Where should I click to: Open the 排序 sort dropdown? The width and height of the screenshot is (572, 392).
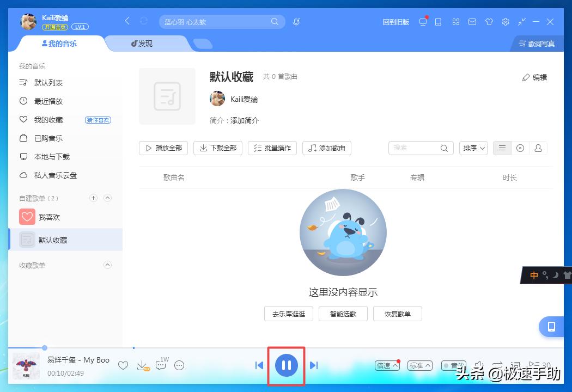[472, 148]
